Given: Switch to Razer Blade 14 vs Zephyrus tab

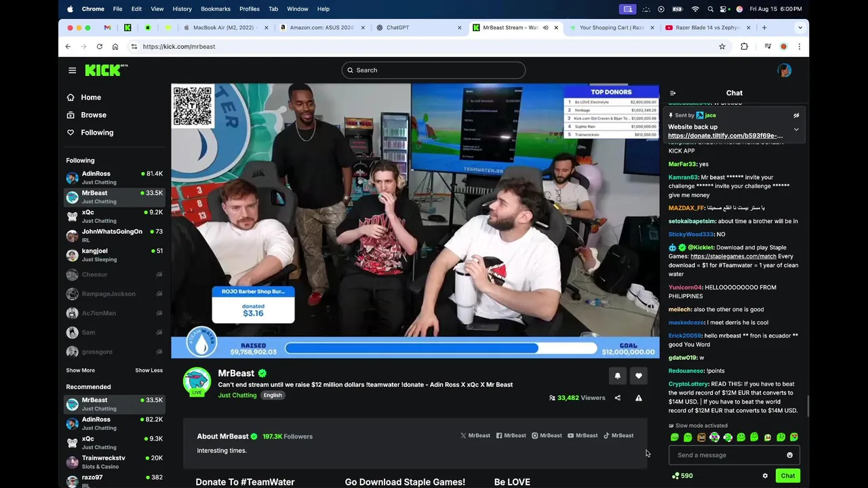Looking at the screenshot, I should point(708,28).
